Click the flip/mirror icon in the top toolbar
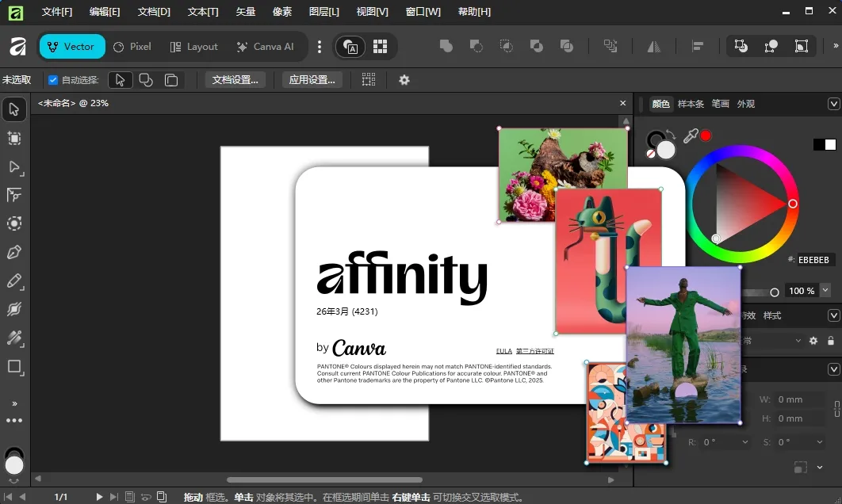The height and width of the screenshot is (504, 842). pyautogui.click(x=653, y=47)
